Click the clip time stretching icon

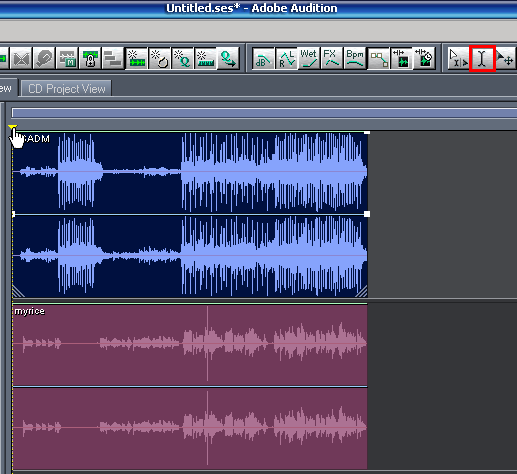click(x=401, y=58)
